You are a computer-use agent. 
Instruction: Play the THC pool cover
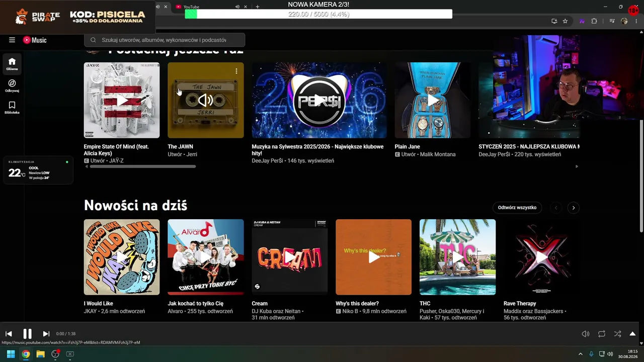[457, 257]
